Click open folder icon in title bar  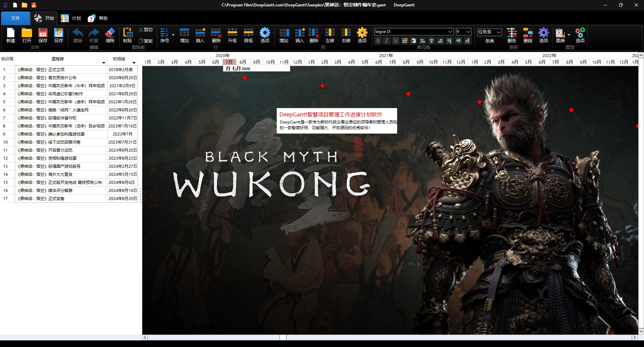(24, 5)
